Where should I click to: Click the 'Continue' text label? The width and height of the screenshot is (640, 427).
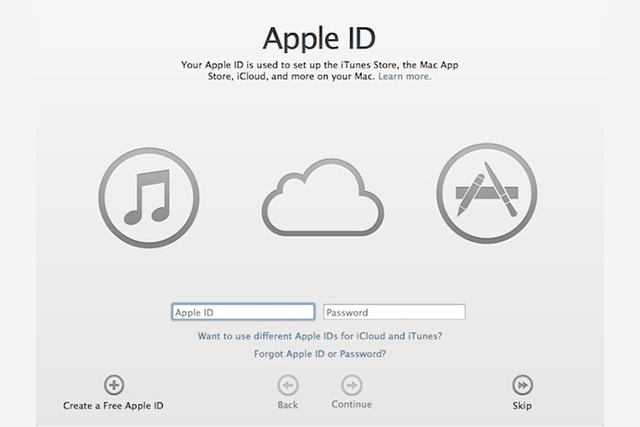351,405
